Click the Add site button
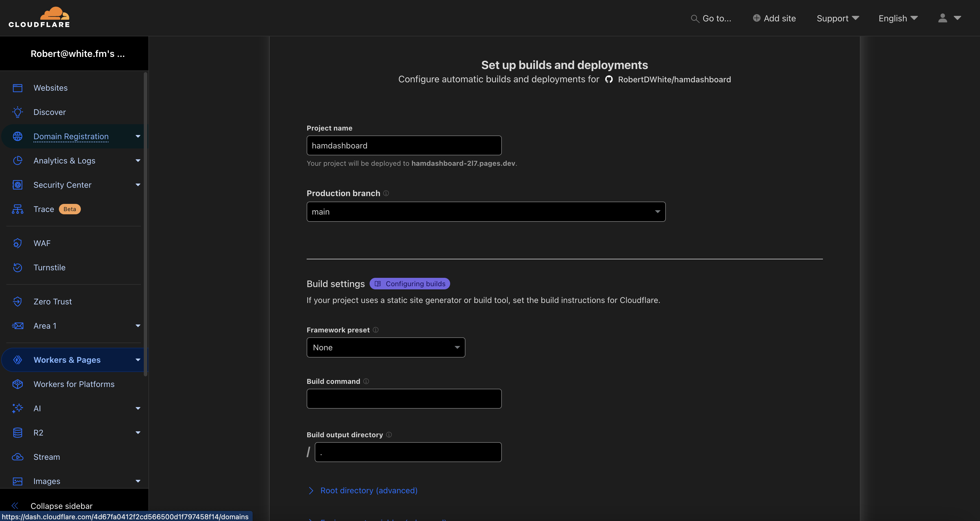 (774, 18)
